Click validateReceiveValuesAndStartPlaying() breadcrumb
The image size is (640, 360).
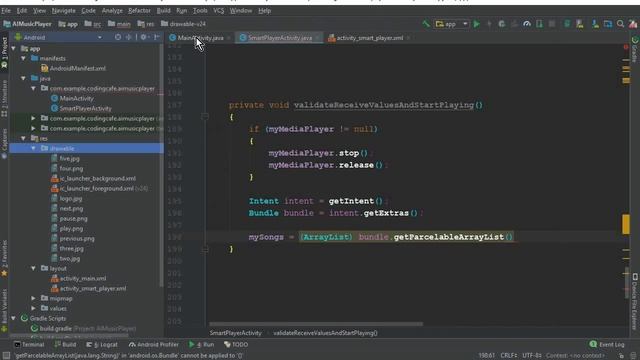[325, 333]
